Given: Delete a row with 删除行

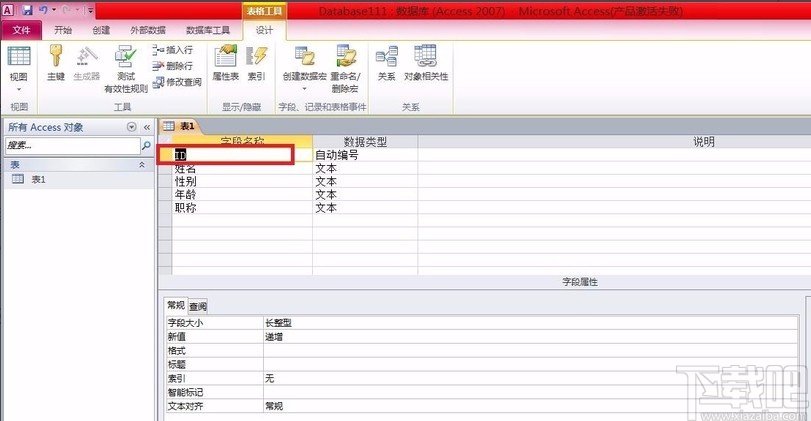Looking at the screenshot, I should point(173,66).
